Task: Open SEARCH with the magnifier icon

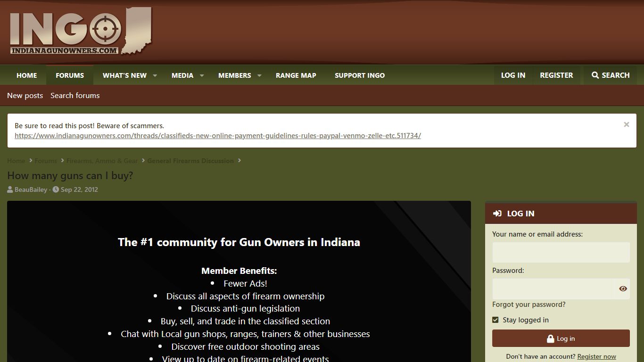Action: tap(611, 75)
